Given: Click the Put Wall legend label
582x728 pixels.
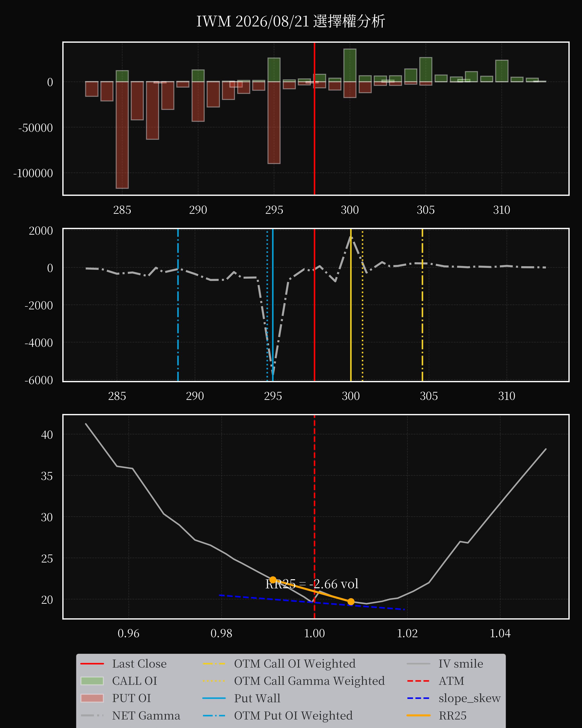Looking at the screenshot, I should pos(257,698).
